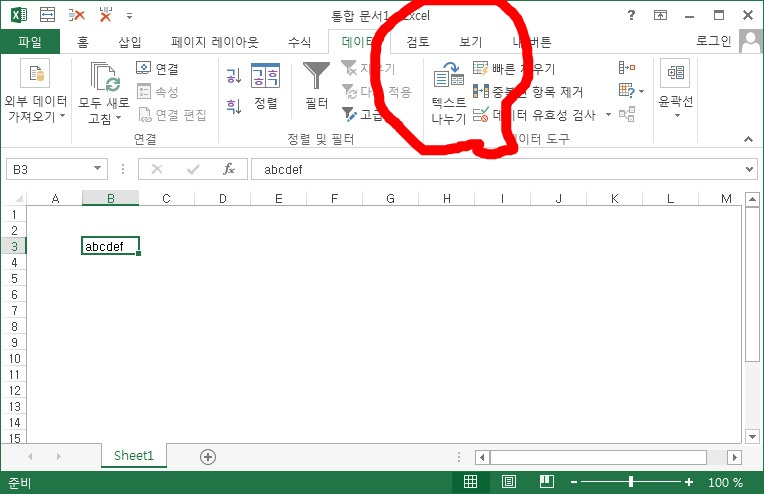The image size is (764, 494).
Task: Open the Name Box dropdown arrow
Action: (x=97, y=169)
